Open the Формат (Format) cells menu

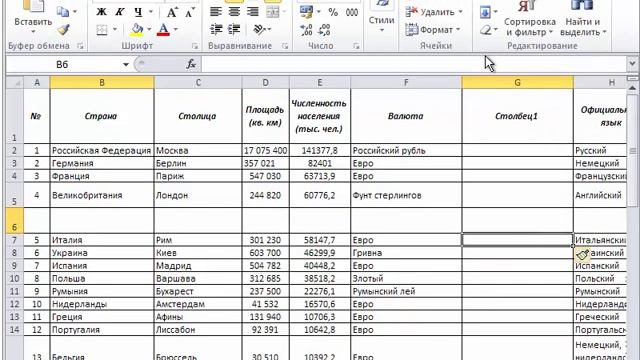[x=433, y=30]
